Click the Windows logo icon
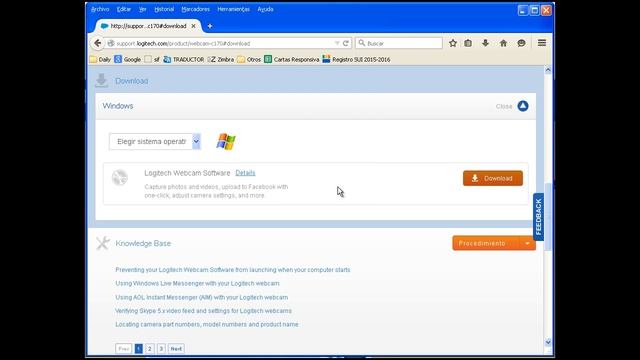The height and width of the screenshot is (360, 640). [x=226, y=142]
